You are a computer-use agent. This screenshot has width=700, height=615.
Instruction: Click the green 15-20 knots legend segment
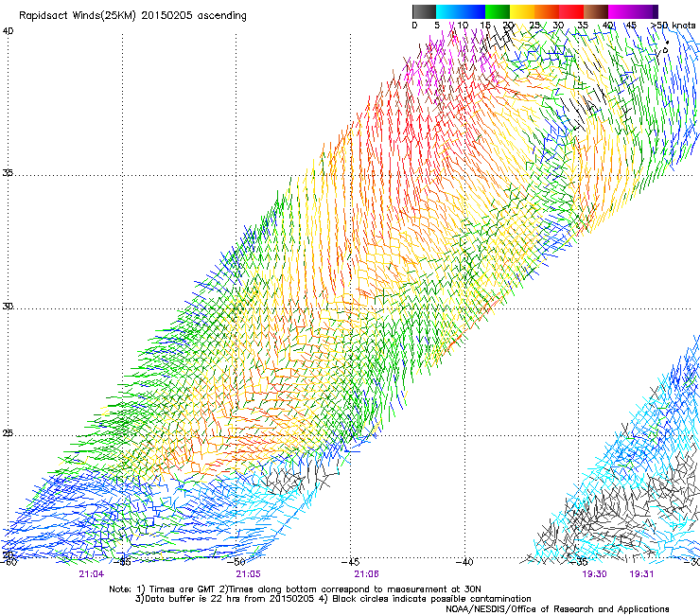[x=498, y=11]
